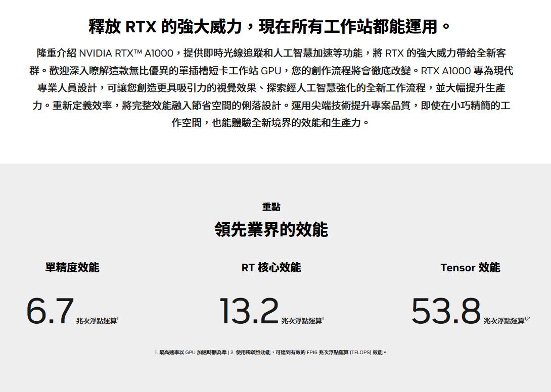The width and height of the screenshot is (551, 392).
Task: Click the final paragraph line starting with 作空間
Action: [x=271, y=123]
